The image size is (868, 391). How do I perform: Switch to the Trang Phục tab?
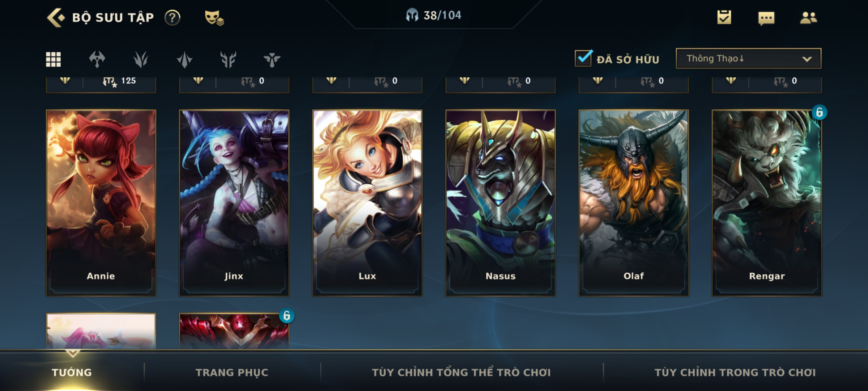(232, 372)
